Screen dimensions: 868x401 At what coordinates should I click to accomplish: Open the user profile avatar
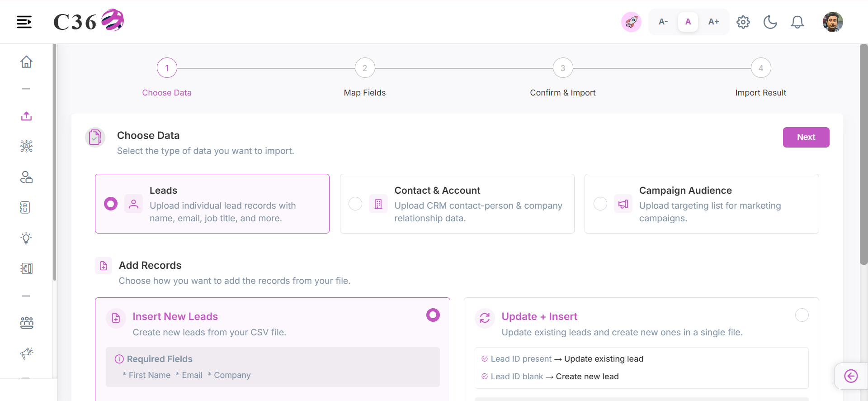(x=833, y=22)
